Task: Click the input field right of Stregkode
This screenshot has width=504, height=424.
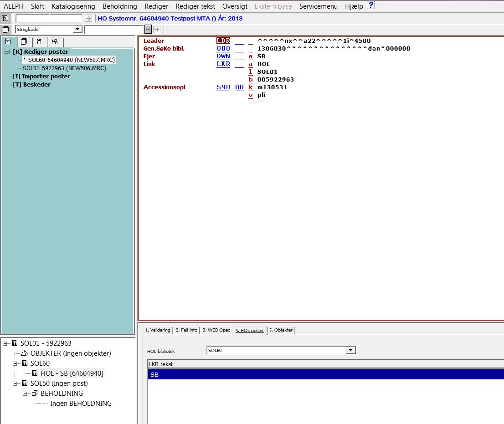Action: 114,30
